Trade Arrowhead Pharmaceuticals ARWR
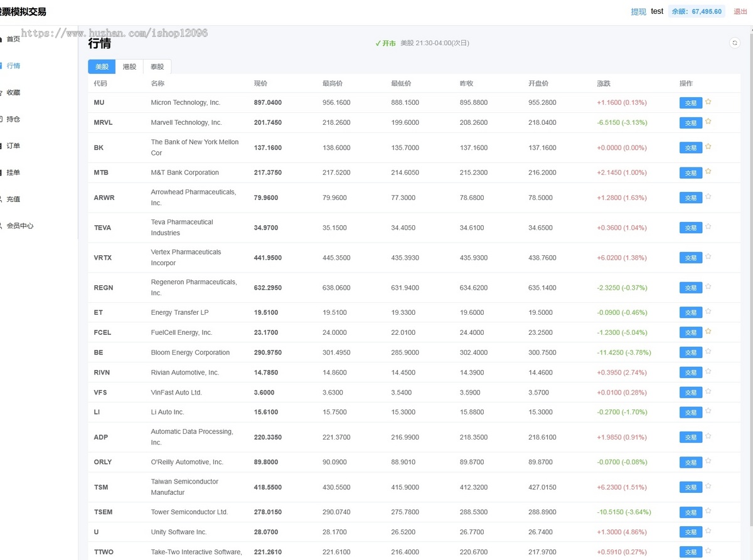 click(691, 198)
